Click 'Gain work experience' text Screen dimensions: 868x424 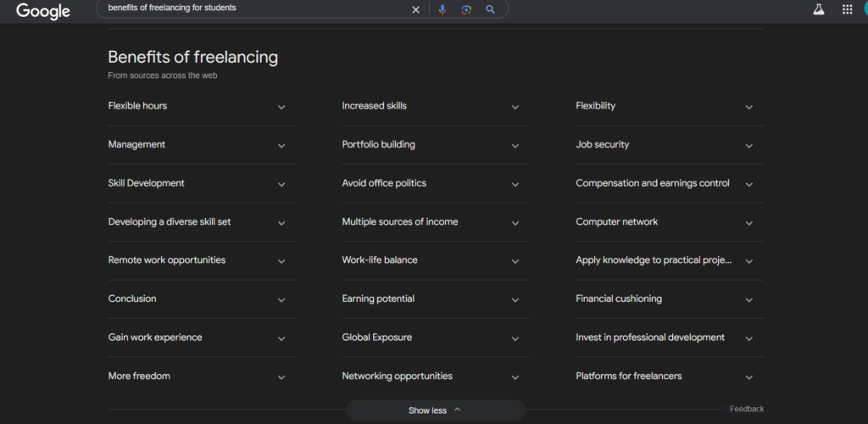coord(155,338)
